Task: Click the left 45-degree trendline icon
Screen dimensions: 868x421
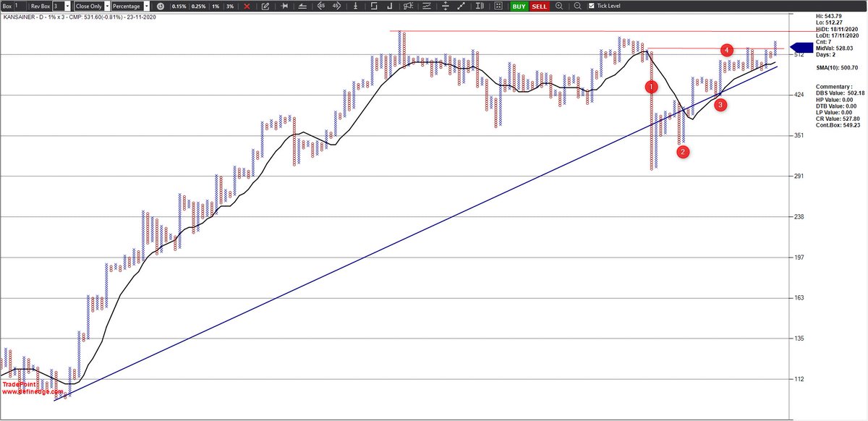Action: pyautogui.click(x=320, y=5)
